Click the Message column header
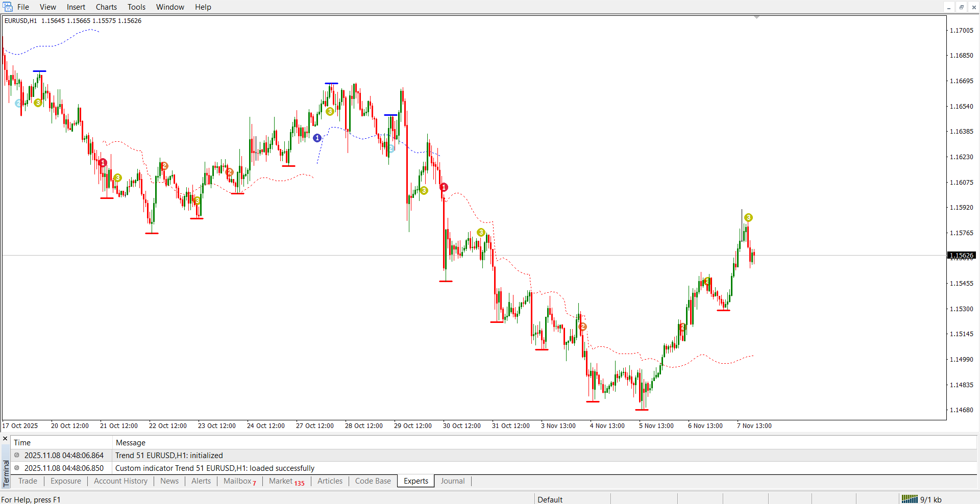The image size is (980, 504). pyautogui.click(x=130, y=443)
